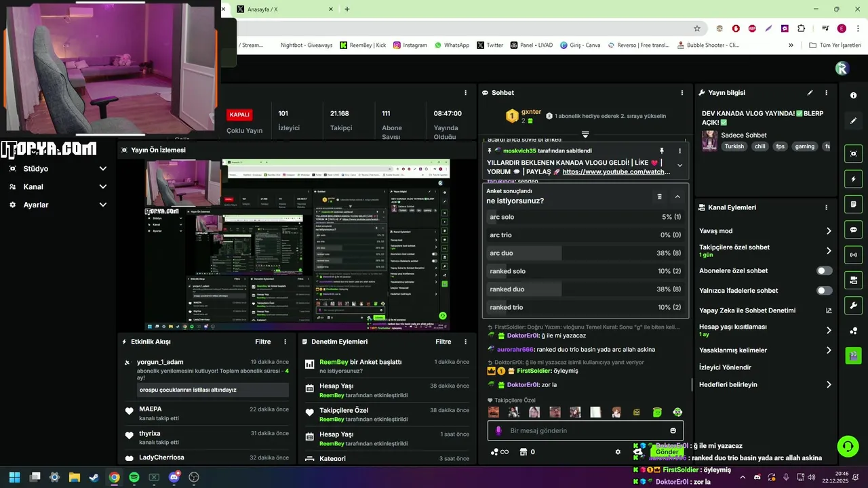
Task: Click the ranked duo poll result bar
Action: (585, 289)
